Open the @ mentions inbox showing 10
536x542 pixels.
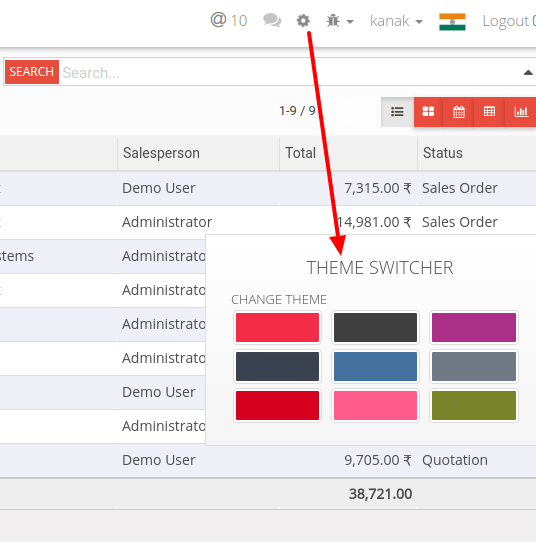[x=228, y=21]
